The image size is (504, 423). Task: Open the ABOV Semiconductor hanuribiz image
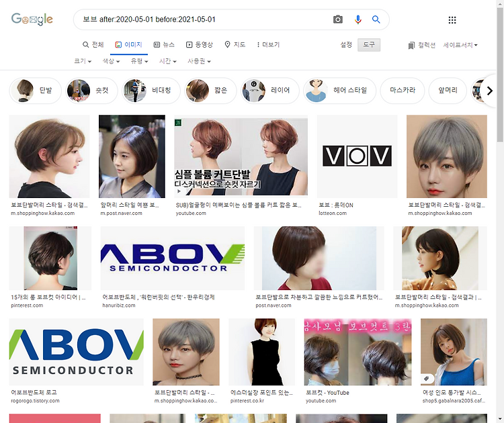(173, 258)
